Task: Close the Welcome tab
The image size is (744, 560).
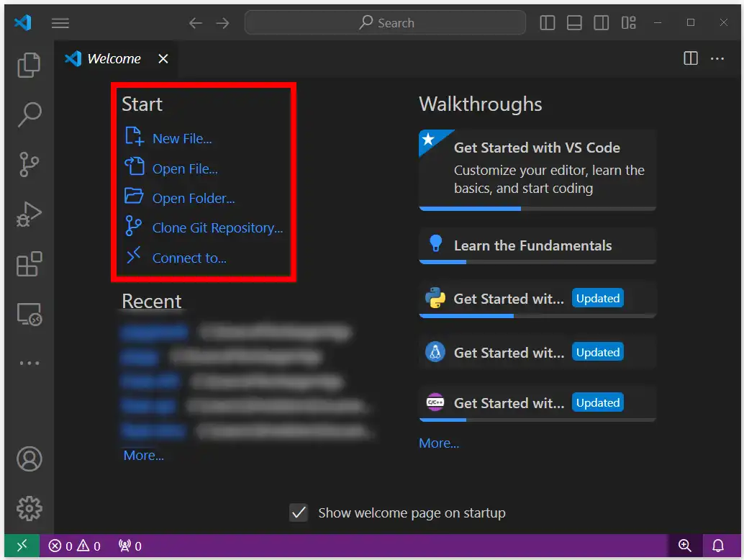Action: coord(163,59)
